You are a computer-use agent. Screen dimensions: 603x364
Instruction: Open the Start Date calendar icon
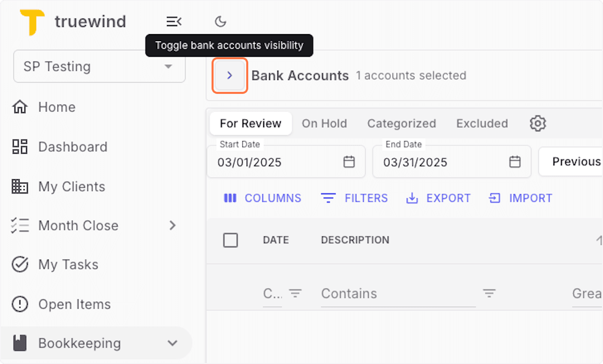click(x=349, y=162)
